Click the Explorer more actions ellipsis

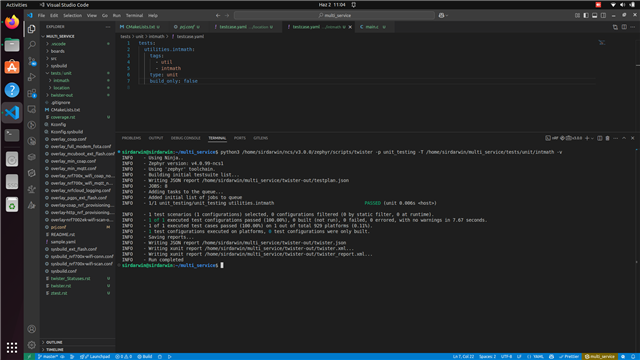click(108, 27)
